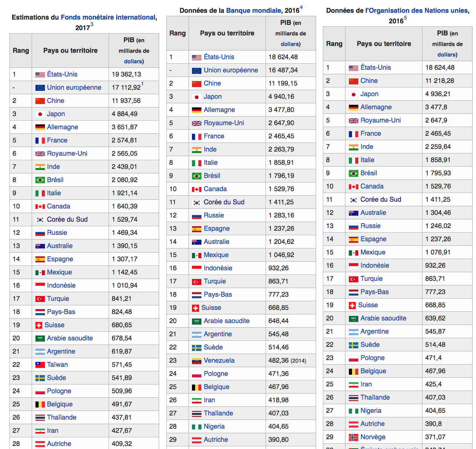Click the Norvège flag icon
This screenshot has height=449, width=476.
click(x=353, y=437)
